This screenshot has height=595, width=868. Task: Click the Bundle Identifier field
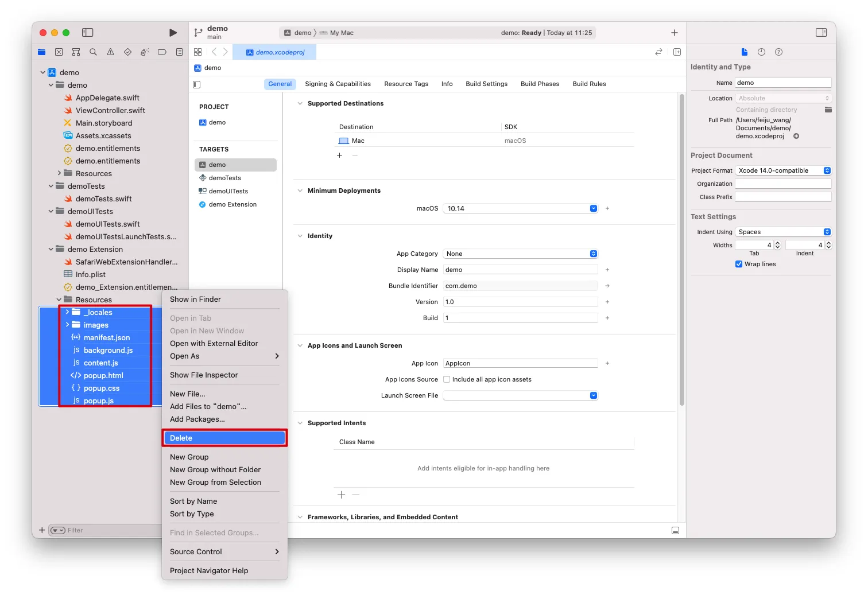(520, 286)
